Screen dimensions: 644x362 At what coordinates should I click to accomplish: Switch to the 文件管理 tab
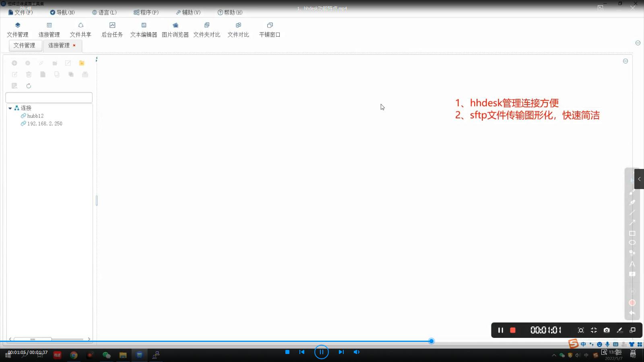point(25,45)
